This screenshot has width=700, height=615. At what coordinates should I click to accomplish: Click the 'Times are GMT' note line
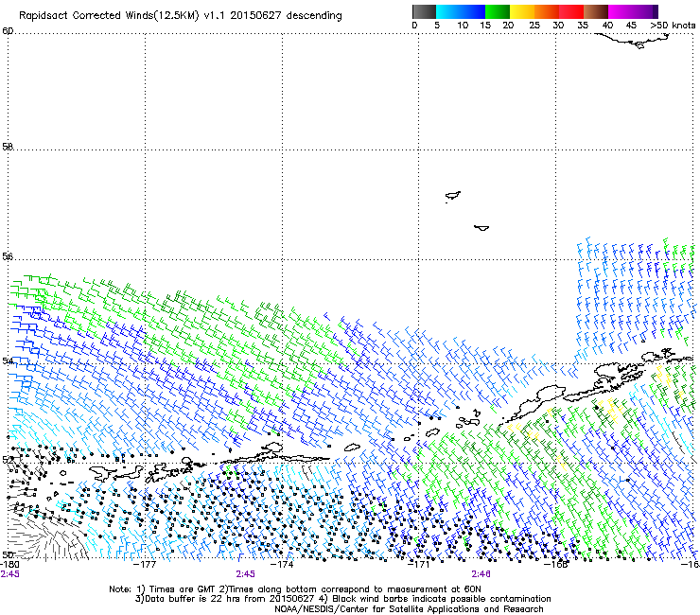pos(295,589)
